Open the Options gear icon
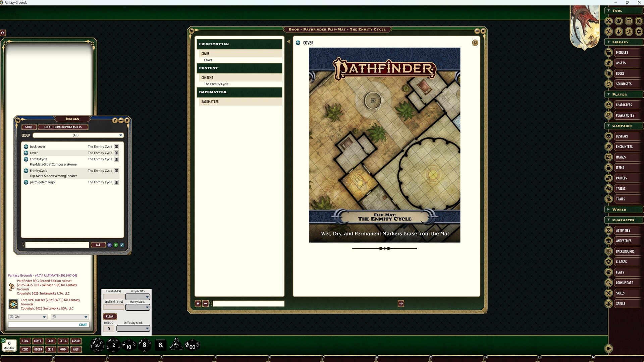Viewport: 644px width, 362px height. pos(639,32)
